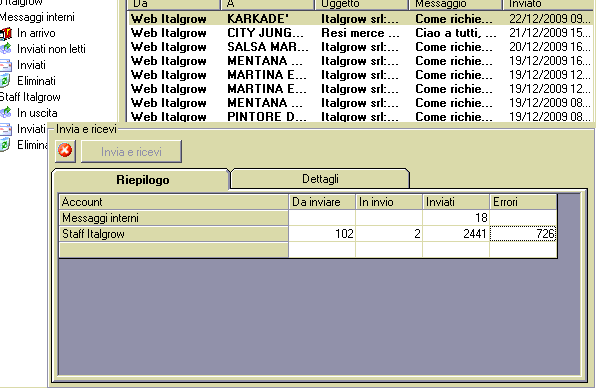Click the Invia e ricevi button

[131, 152]
